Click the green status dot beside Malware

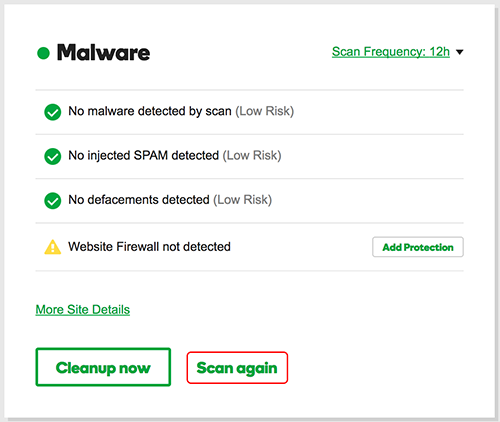(x=43, y=53)
